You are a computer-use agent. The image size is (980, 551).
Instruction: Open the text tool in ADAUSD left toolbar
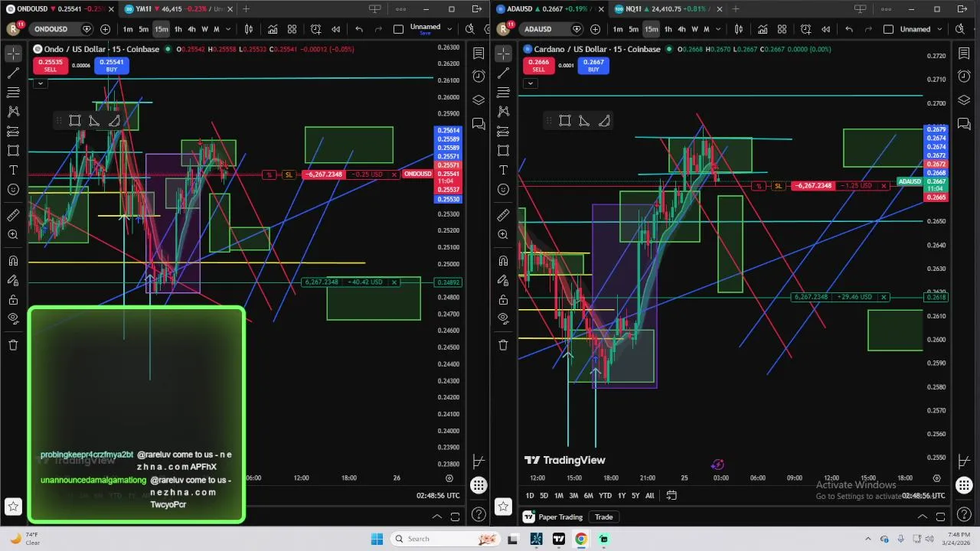(x=503, y=170)
